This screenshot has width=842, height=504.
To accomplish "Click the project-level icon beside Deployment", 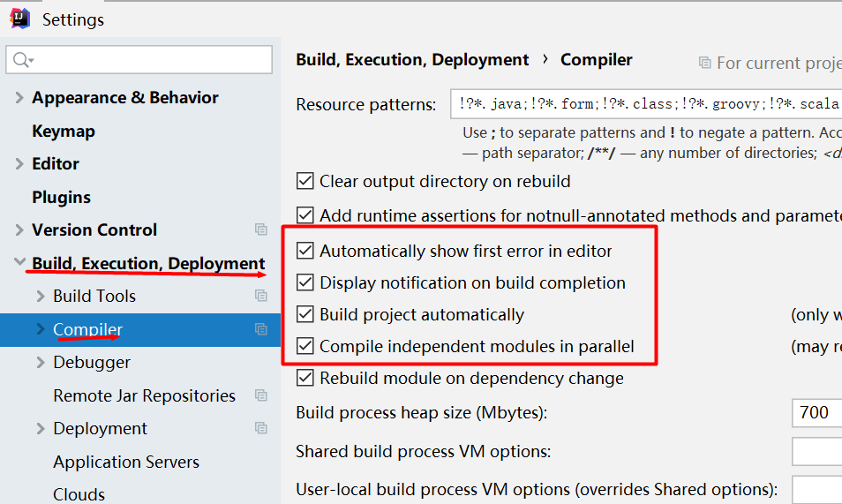I will coord(261,429).
